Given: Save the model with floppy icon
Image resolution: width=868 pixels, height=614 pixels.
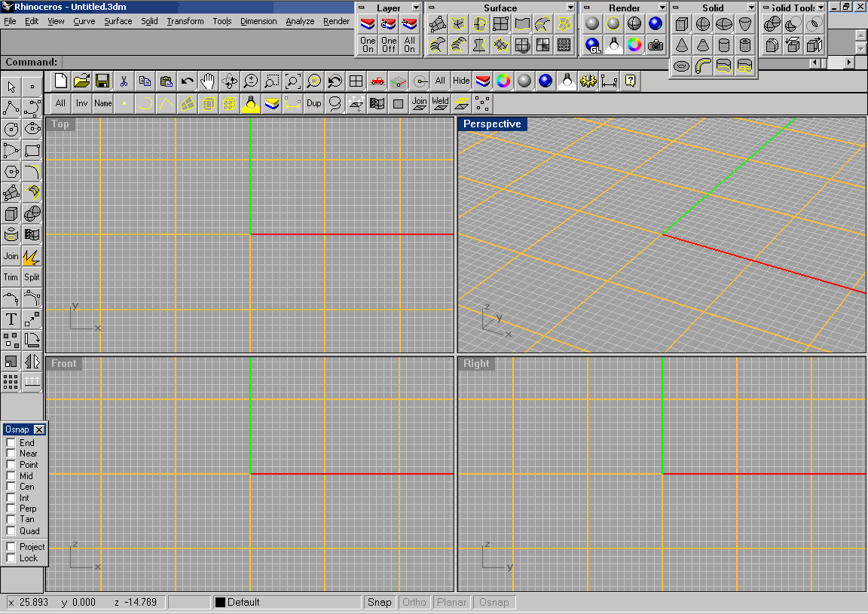Looking at the screenshot, I should click(x=102, y=81).
